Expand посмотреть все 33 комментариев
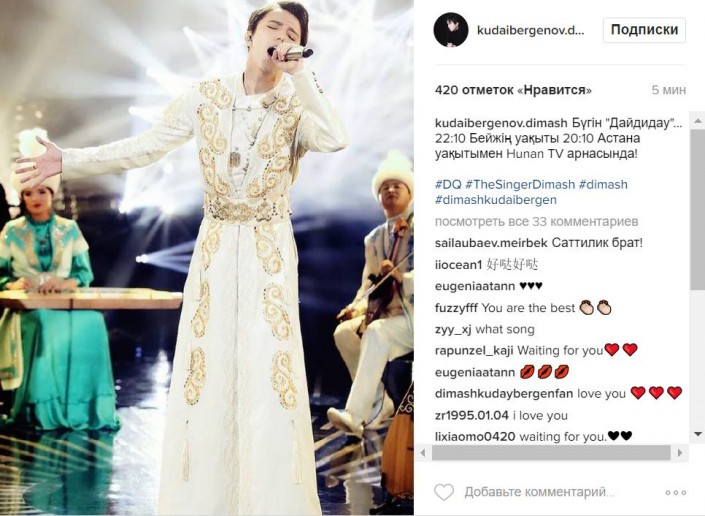Viewport: 705px width, 516px height. click(x=536, y=222)
